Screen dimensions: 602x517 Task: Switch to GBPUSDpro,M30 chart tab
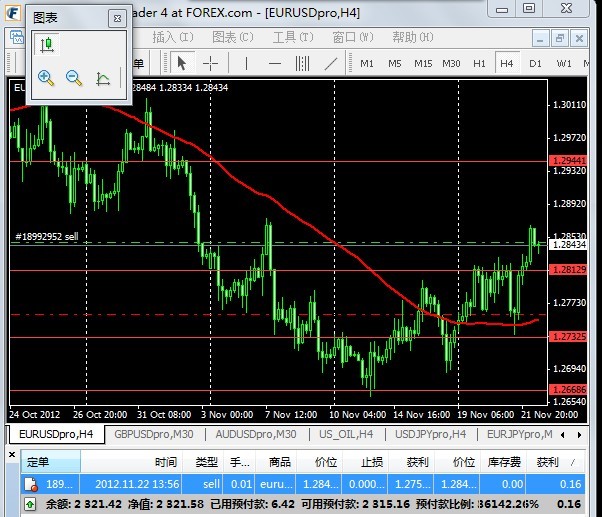(x=154, y=434)
